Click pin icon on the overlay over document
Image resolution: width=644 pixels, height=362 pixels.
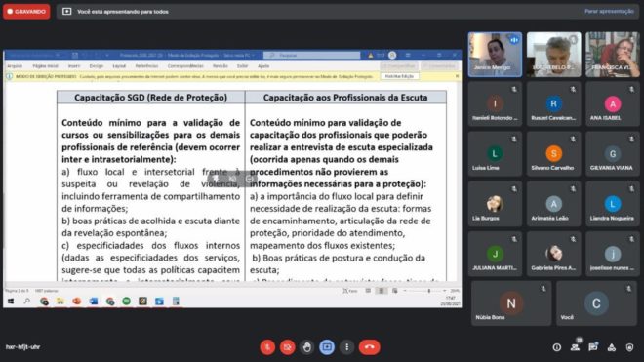[216, 179]
